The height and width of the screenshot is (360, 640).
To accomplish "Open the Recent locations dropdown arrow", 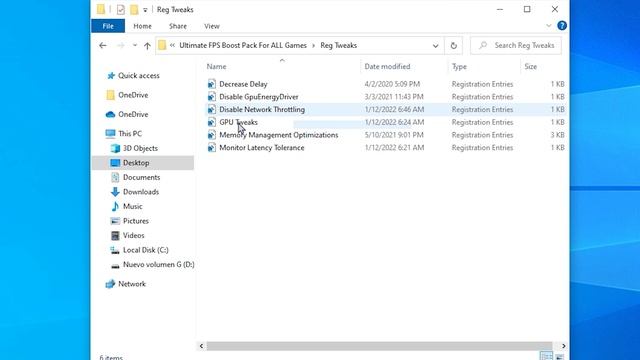I will coord(135,46).
